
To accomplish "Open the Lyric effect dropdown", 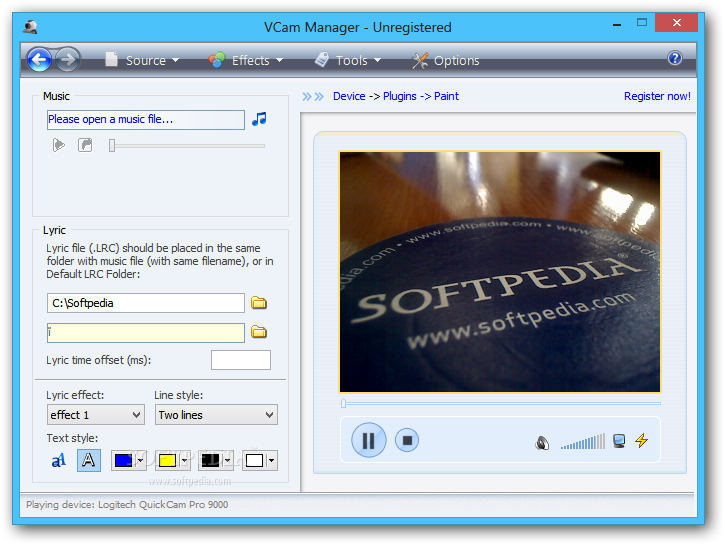I will [96, 415].
